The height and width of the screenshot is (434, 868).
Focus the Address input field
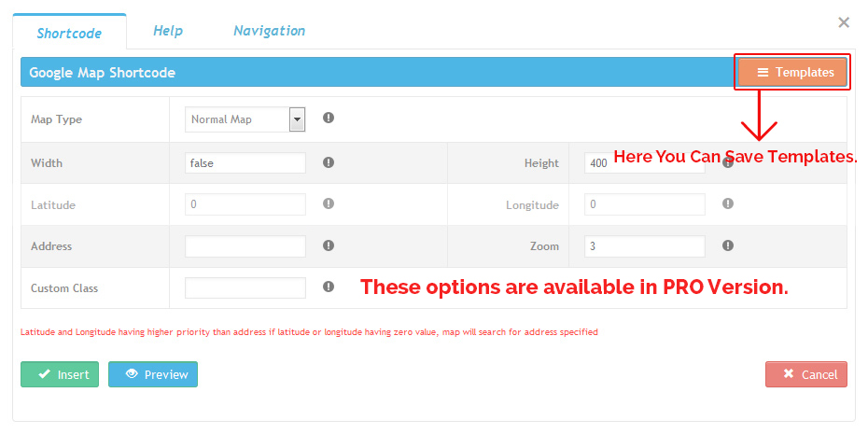tap(245, 246)
